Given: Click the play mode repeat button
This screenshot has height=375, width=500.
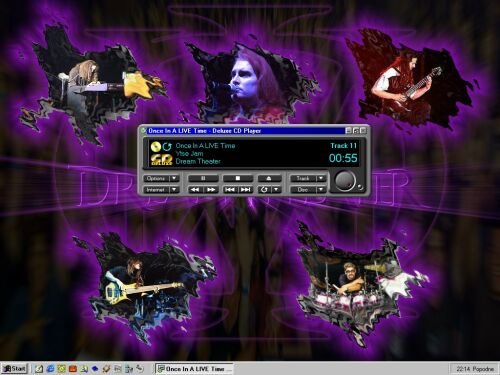Looking at the screenshot, I should coord(264,190).
